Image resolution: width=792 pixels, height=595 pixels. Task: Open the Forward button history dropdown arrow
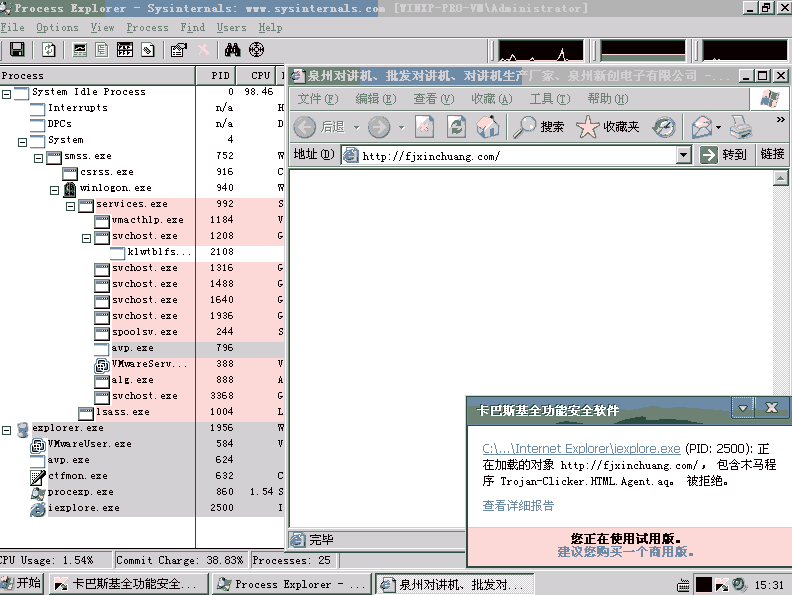click(x=402, y=127)
